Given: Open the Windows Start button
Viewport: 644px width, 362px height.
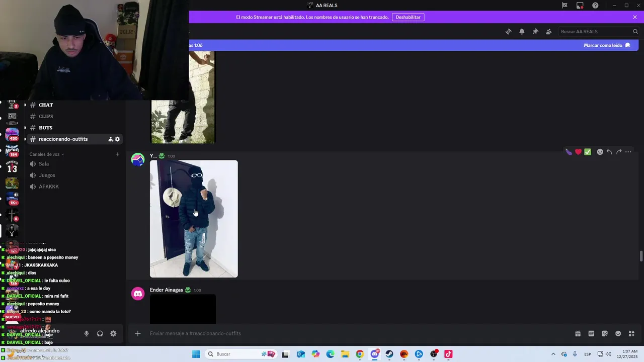Looking at the screenshot, I should click(x=196, y=354).
